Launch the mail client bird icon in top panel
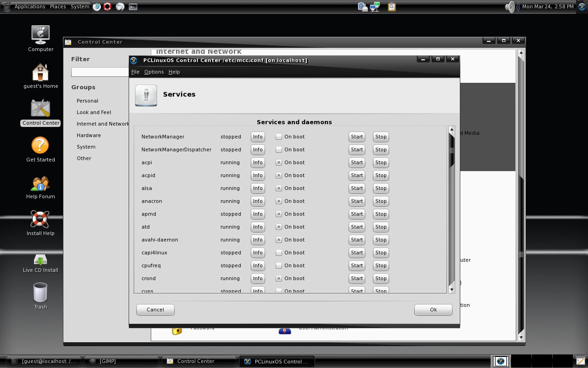This screenshot has height=368, width=588. click(x=120, y=7)
